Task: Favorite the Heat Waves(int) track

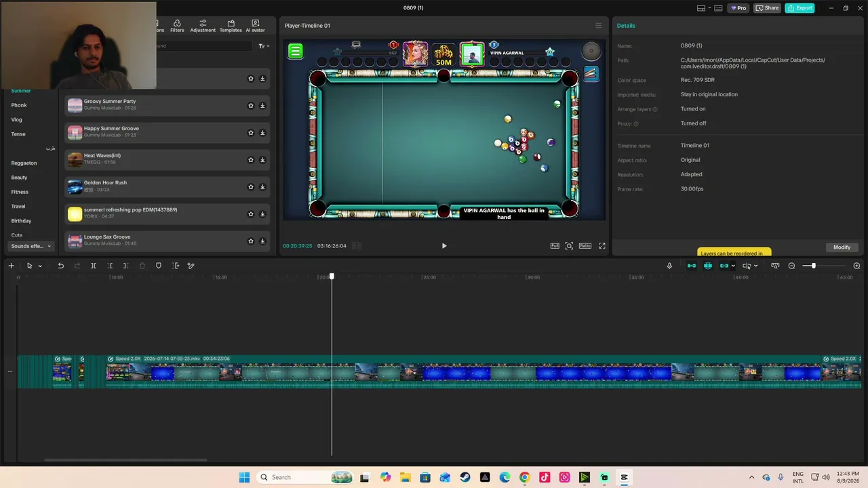Action: 251,160
